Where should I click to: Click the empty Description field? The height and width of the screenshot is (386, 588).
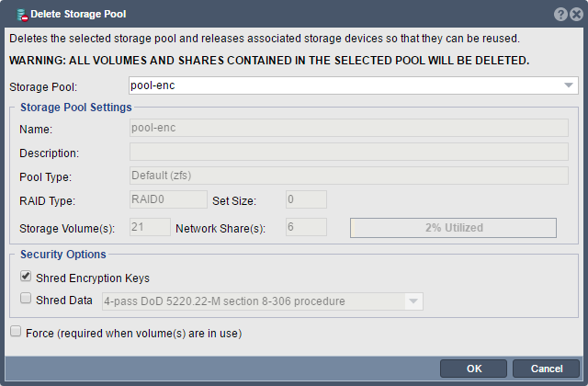(x=349, y=152)
